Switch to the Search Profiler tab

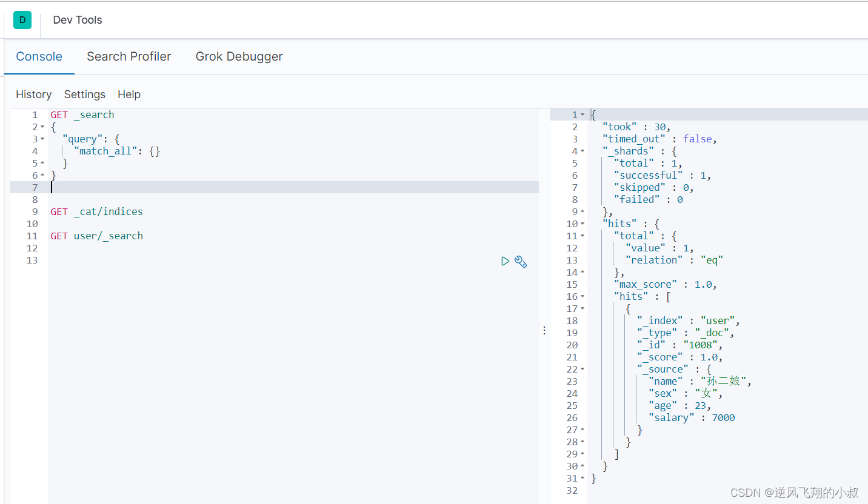pyautogui.click(x=129, y=56)
